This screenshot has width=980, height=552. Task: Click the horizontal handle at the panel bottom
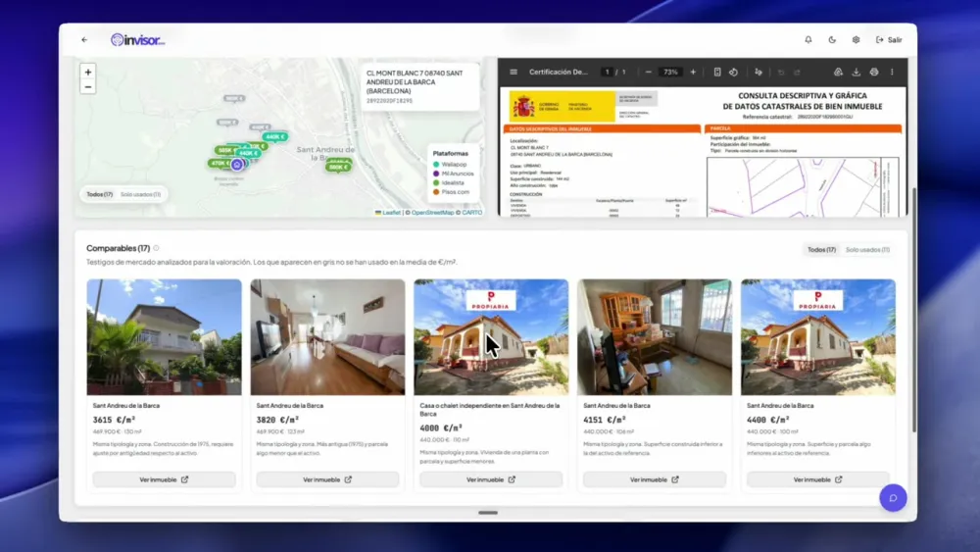tap(488, 513)
